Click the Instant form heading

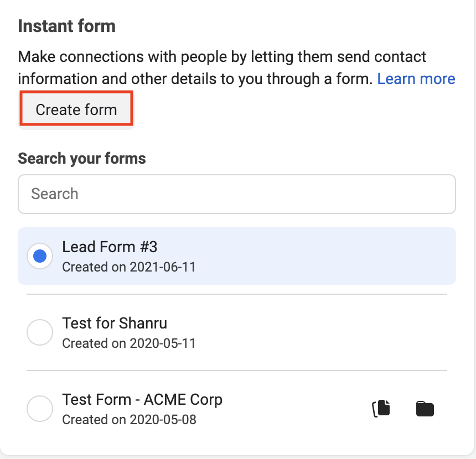point(66,26)
